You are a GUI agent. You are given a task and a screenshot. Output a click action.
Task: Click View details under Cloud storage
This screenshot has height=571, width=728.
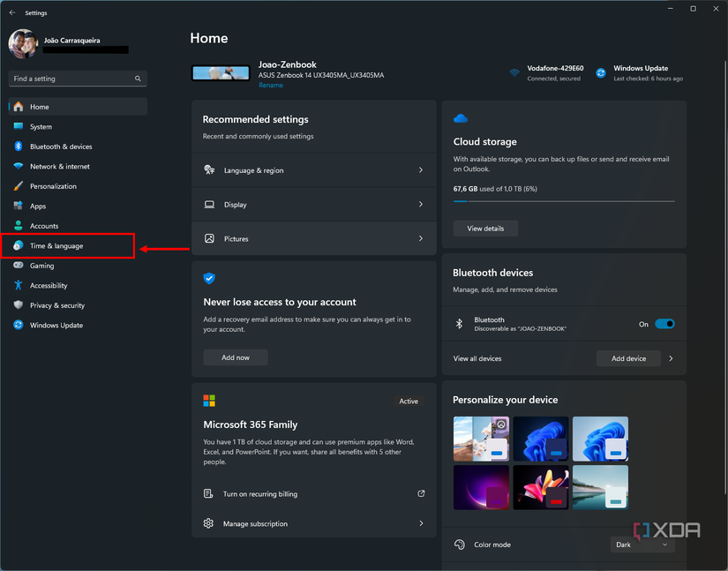pos(484,228)
